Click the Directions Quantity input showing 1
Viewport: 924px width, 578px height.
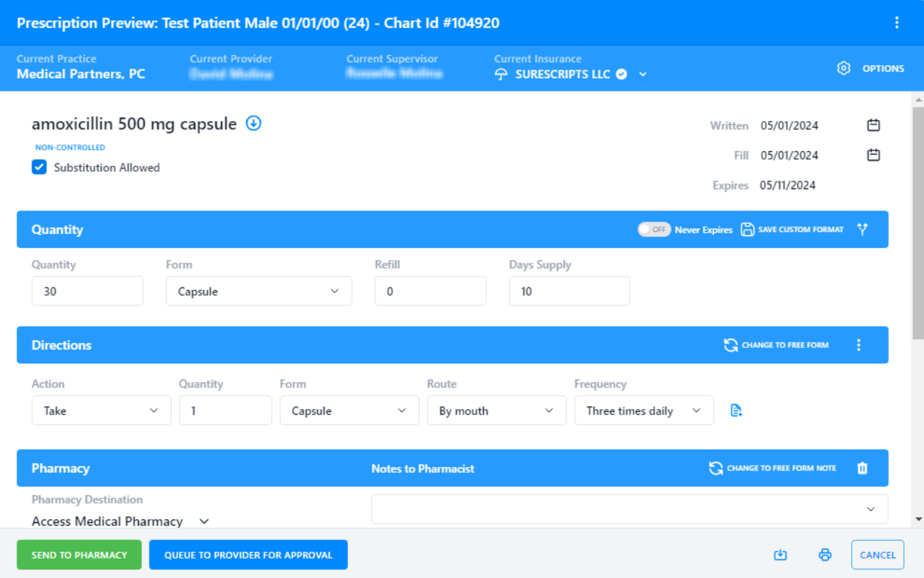pyautogui.click(x=225, y=410)
